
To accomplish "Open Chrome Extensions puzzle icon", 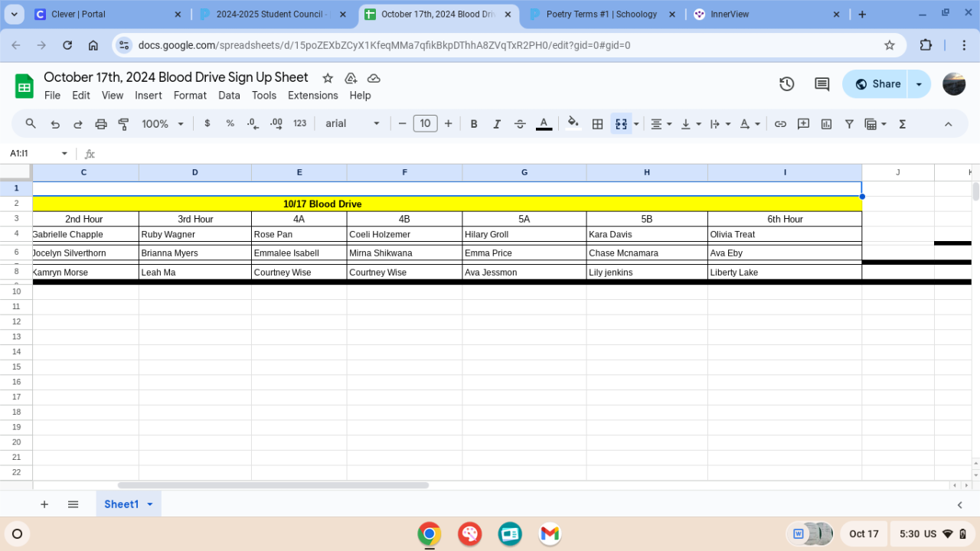I will tap(926, 45).
